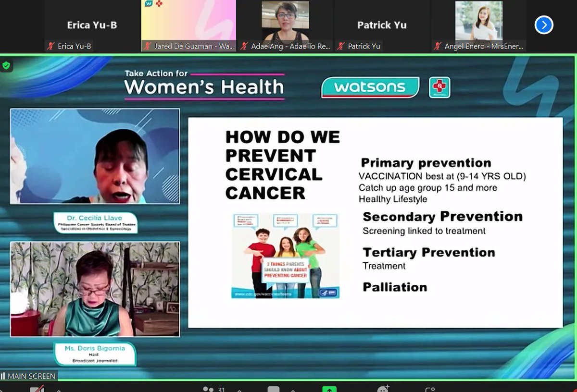Screen dimensions: 577x392
Task: Select Patrick Yu's video tile
Action: 382,26
